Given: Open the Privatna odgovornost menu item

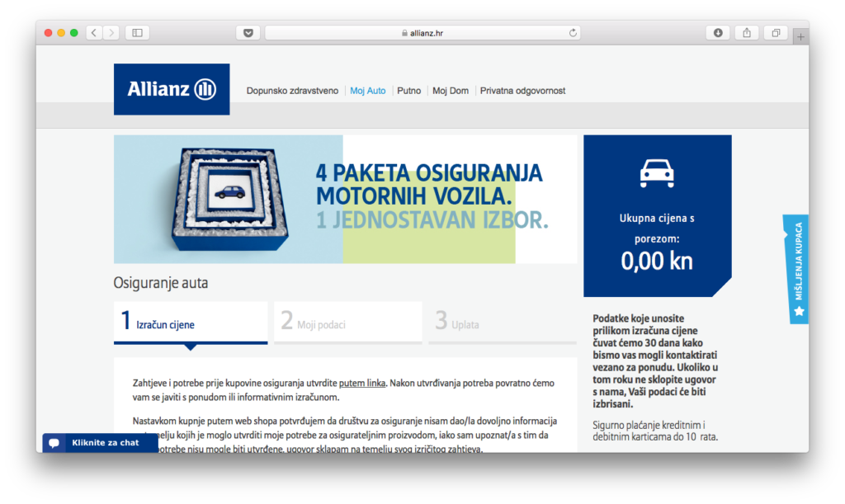Looking at the screenshot, I should [x=522, y=91].
